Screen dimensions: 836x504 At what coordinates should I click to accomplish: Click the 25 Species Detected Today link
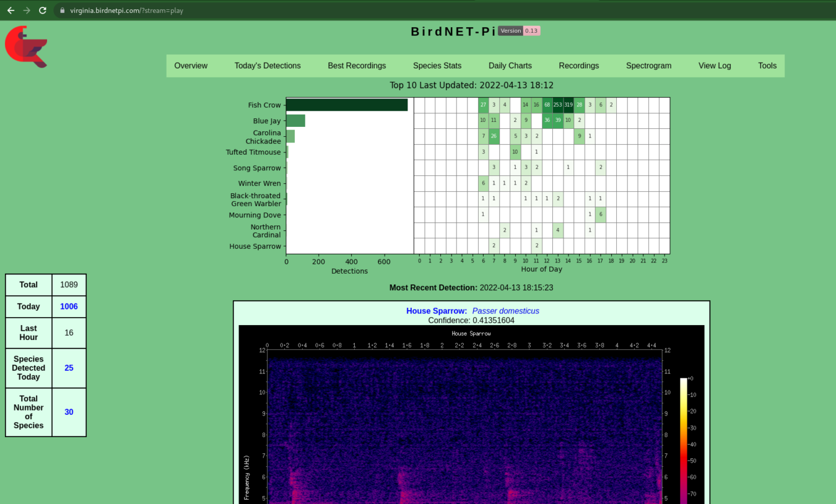point(69,368)
